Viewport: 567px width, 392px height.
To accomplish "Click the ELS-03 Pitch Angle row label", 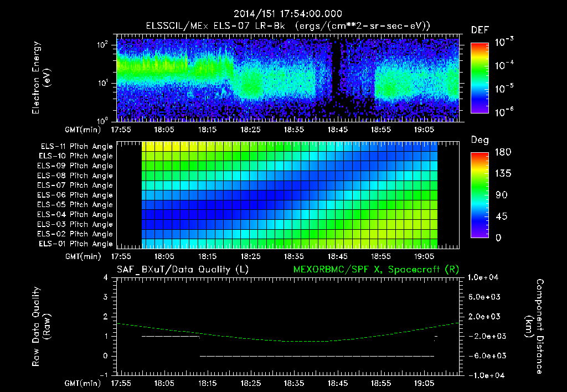I will (x=75, y=224).
